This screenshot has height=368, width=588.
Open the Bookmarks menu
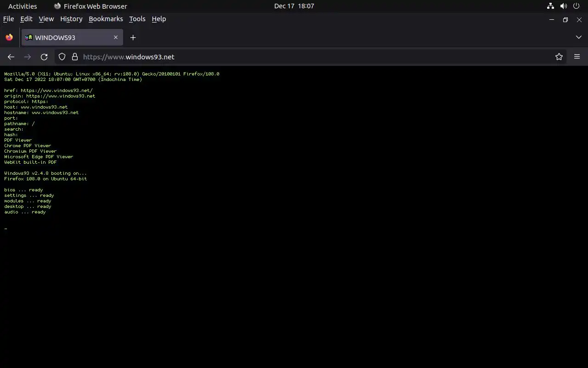point(106,19)
